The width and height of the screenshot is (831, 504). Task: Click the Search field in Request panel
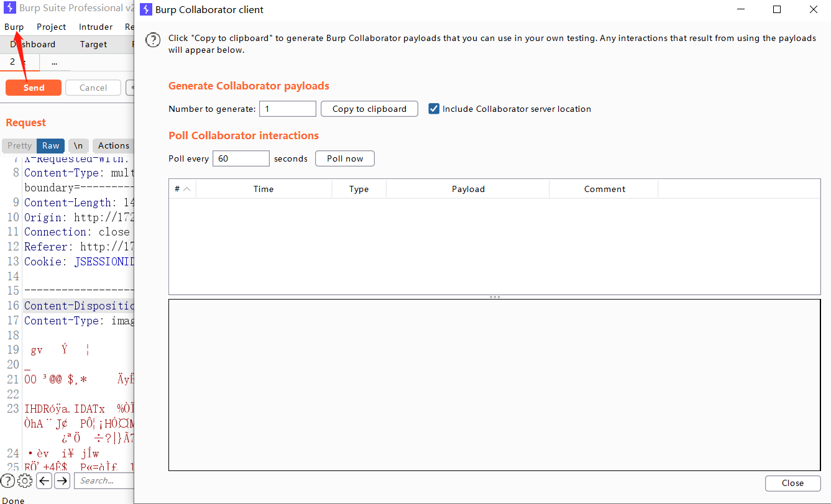click(104, 480)
